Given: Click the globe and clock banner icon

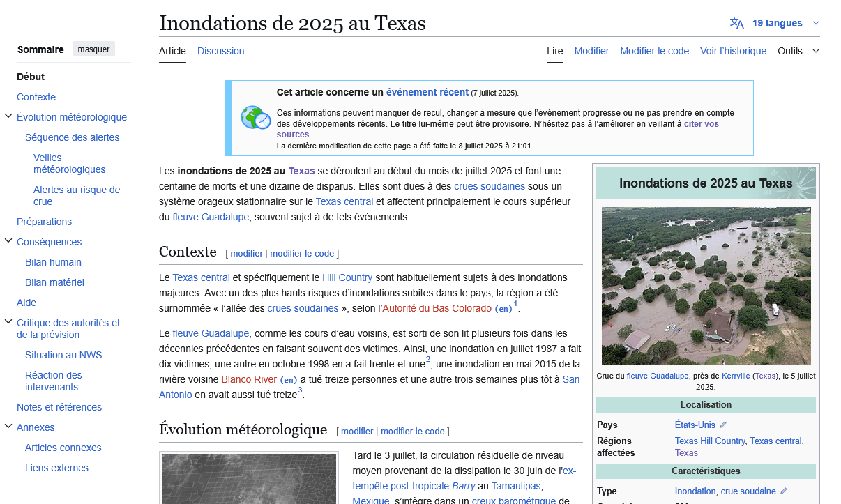Looking at the screenshot, I should (x=255, y=118).
